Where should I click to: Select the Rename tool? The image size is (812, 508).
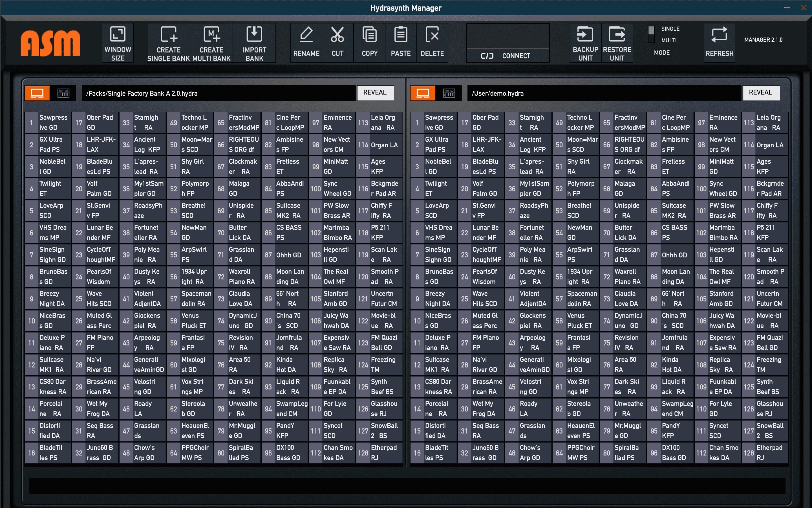coord(306,43)
